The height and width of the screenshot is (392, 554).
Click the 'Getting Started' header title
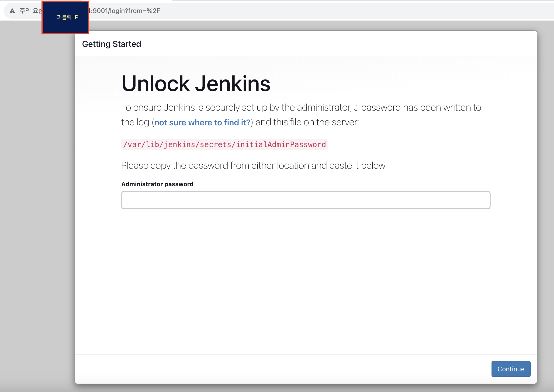tap(111, 44)
